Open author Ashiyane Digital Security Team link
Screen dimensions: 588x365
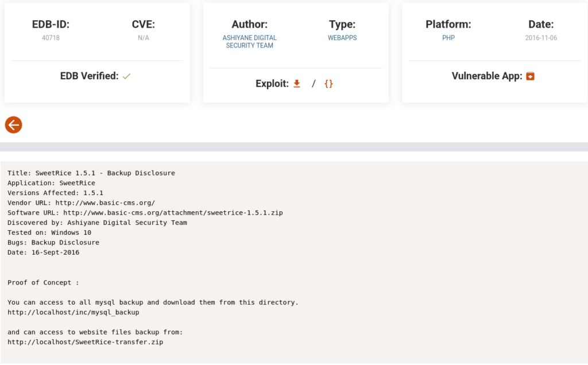249,41
